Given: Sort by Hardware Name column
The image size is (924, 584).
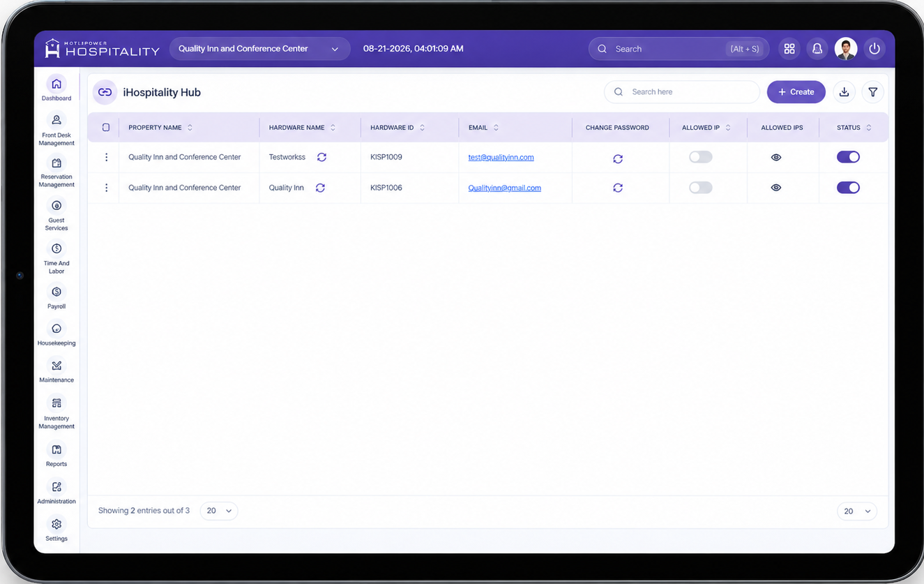Looking at the screenshot, I should (333, 128).
